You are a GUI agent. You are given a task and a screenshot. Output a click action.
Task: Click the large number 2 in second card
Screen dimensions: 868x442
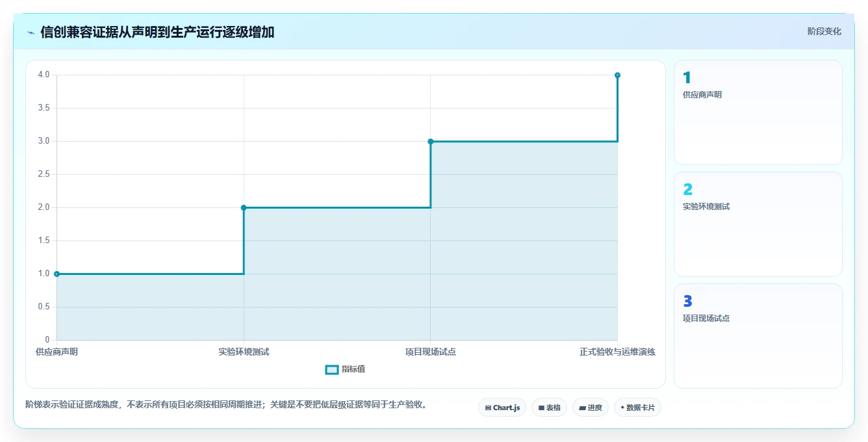tap(687, 190)
